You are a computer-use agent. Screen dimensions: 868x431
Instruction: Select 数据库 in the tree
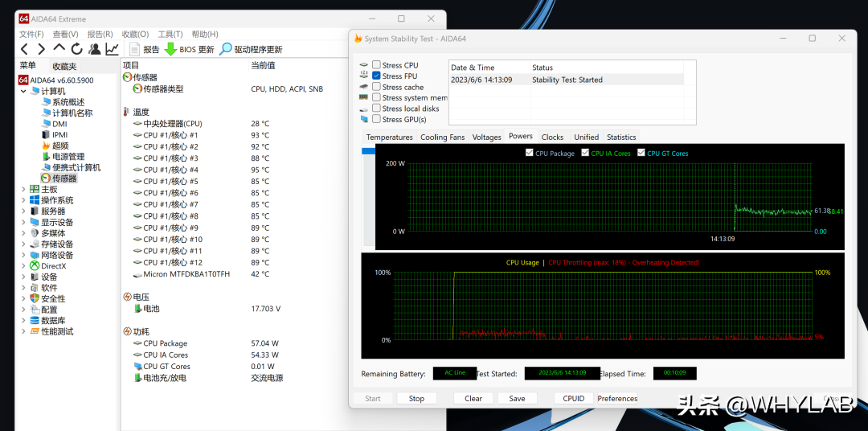click(x=47, y=321)
